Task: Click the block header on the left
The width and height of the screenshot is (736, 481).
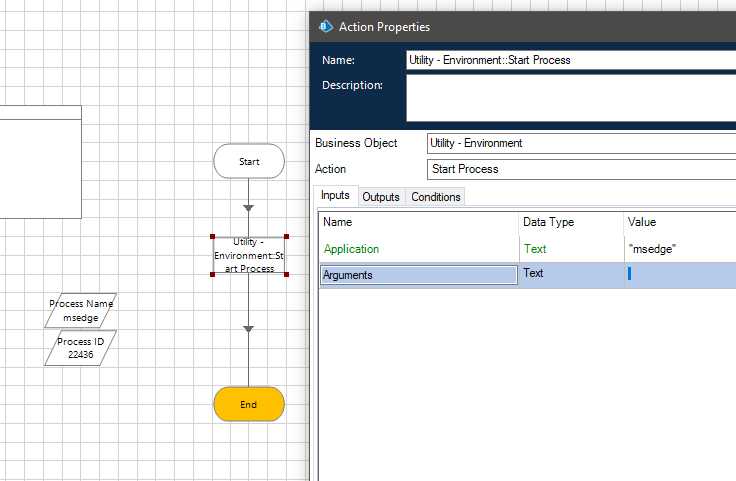Action: (40, 111)
